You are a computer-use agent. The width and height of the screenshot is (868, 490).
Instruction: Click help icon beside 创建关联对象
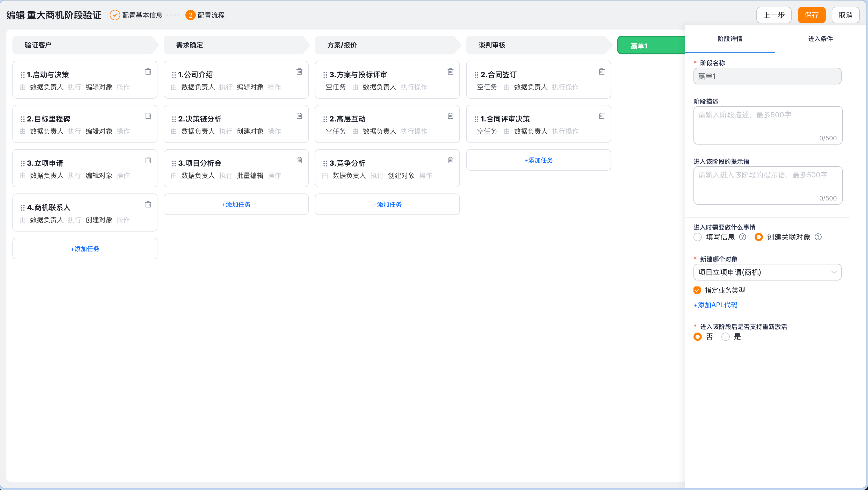coord(818,237)
